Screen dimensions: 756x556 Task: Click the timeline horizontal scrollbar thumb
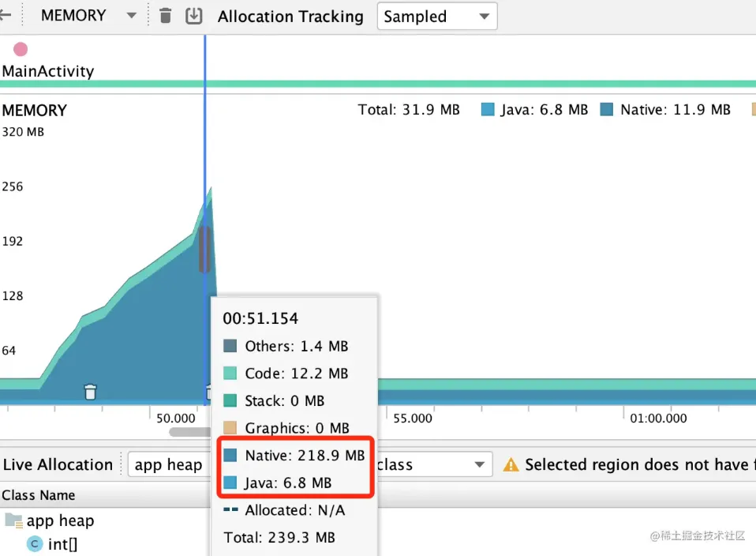[x=190, y=432]
